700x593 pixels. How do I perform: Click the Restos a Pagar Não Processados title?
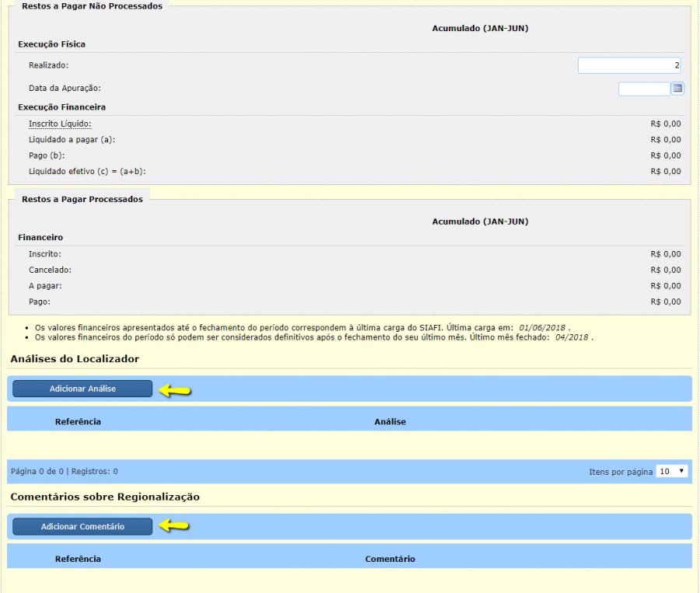pos(92,6)
